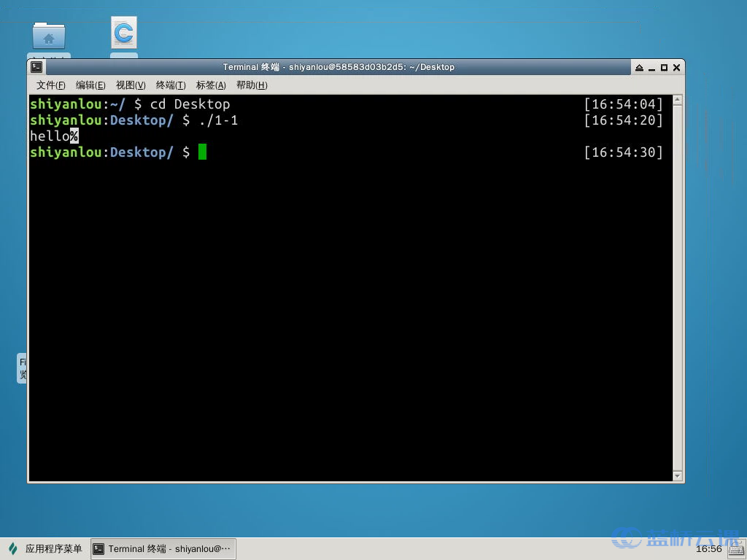Screen dimensions: 747x560
Task: Click the roll-up (shade) window button
Action: point(639,67)
